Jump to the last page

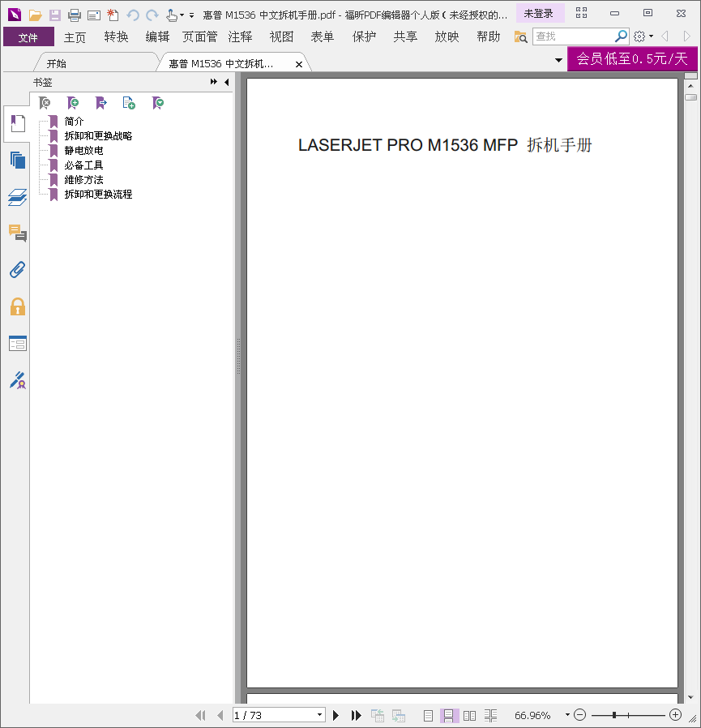[356, 715]
